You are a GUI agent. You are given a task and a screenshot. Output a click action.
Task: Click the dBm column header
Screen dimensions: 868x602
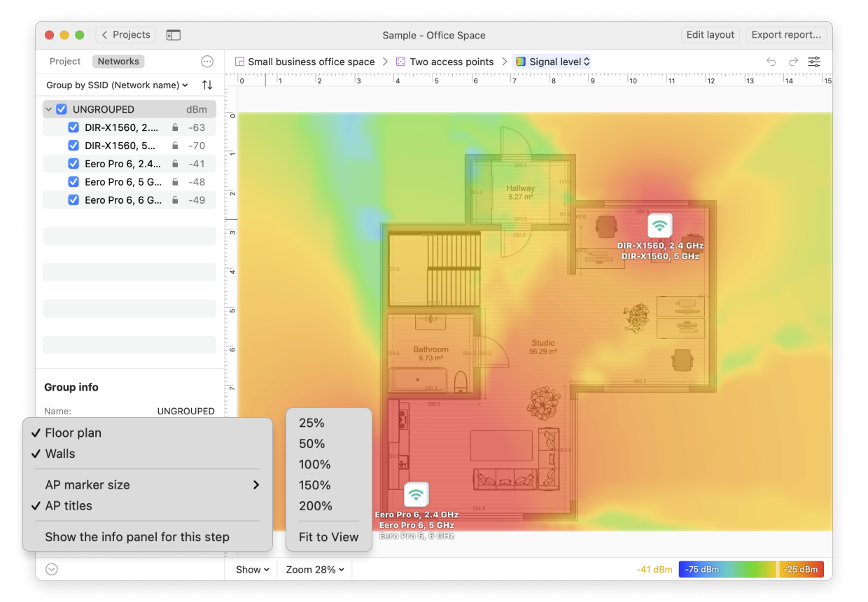196,109
